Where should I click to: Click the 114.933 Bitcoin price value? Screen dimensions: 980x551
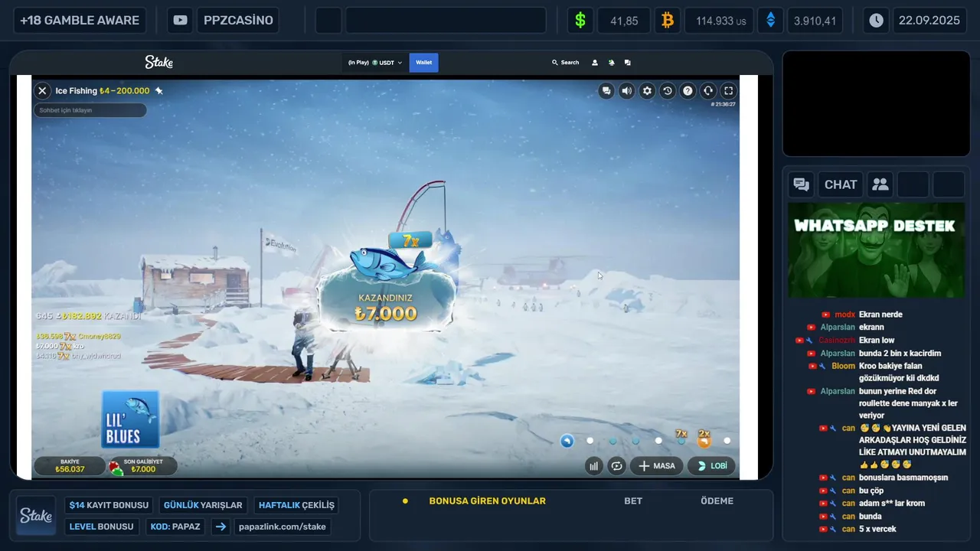pyautogui.click(x=719, y=21)
